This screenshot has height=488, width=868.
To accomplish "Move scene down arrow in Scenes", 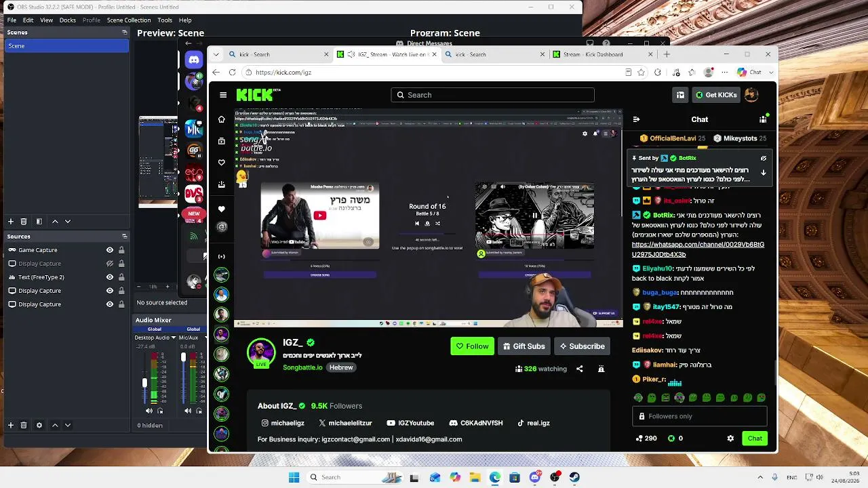I will pyautogui.click(x=67, y=222).
